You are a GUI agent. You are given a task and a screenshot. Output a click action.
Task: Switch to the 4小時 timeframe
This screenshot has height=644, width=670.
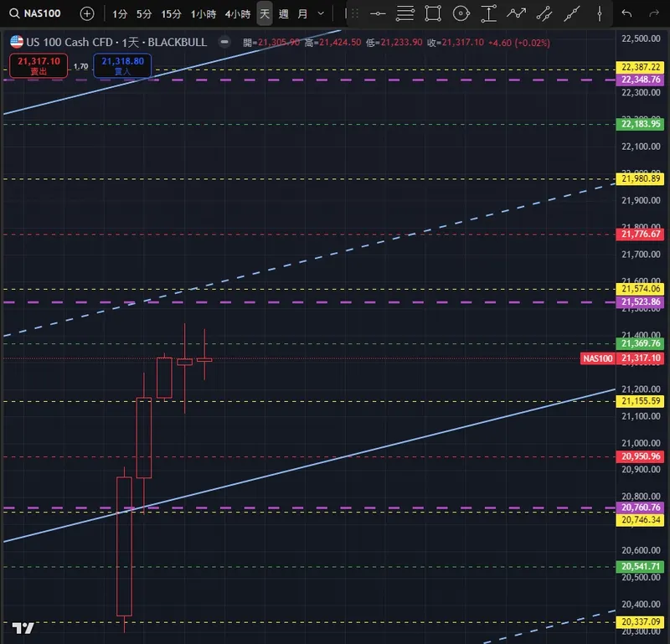coord(238,14)
